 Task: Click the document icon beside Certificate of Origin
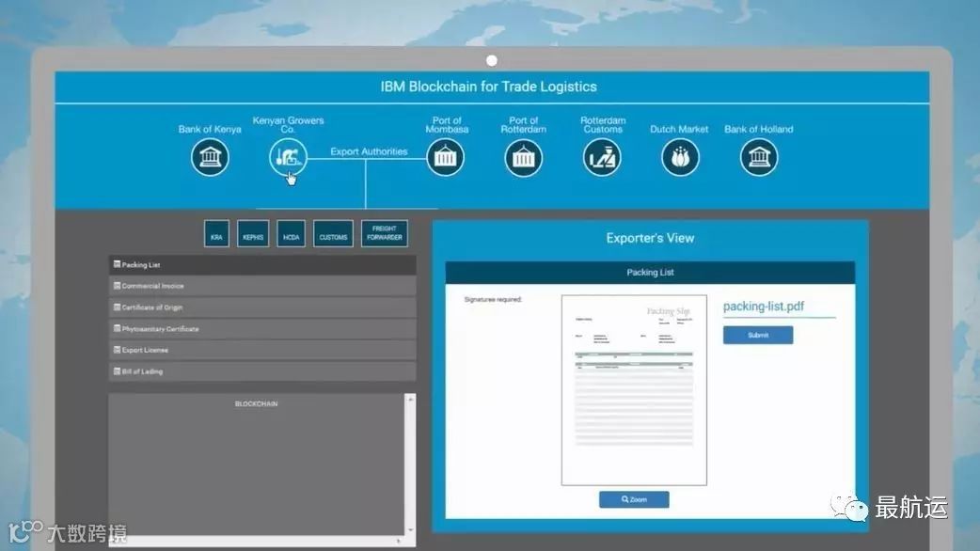tap(117, 307)
